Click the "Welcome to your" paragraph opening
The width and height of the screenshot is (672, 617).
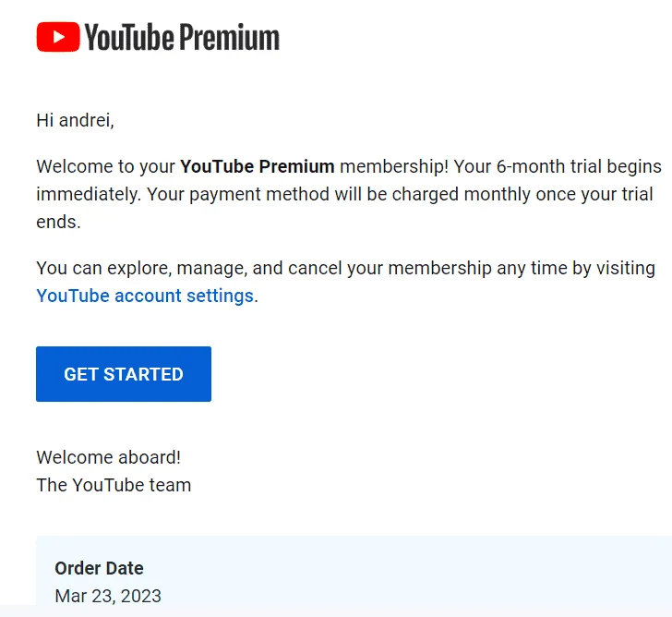[x=106, y=166]
